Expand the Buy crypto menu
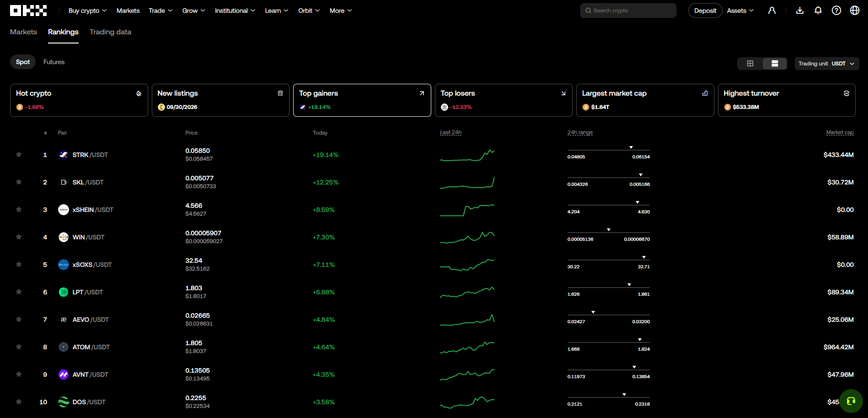Viewport: 868px width, 418px height. [x=87, y=11]
